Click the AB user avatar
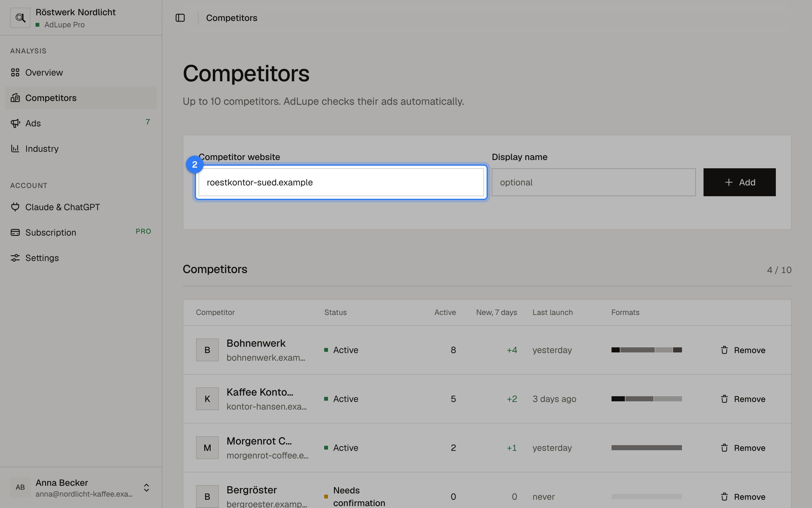The image size is (812, 508). coord(20,487)
